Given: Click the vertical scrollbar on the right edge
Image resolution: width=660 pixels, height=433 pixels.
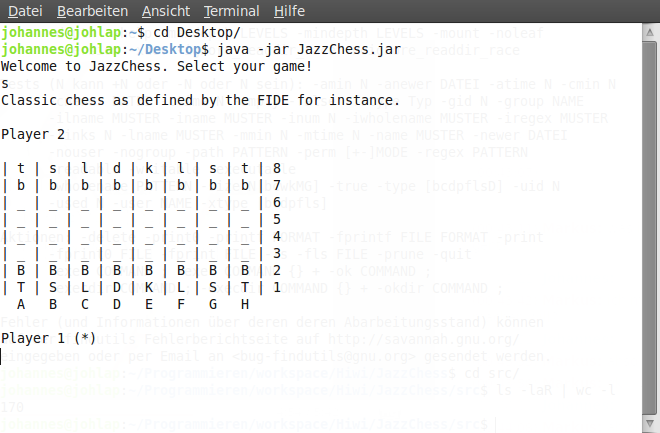Looking at the screenshot, I should click(650, 220).
